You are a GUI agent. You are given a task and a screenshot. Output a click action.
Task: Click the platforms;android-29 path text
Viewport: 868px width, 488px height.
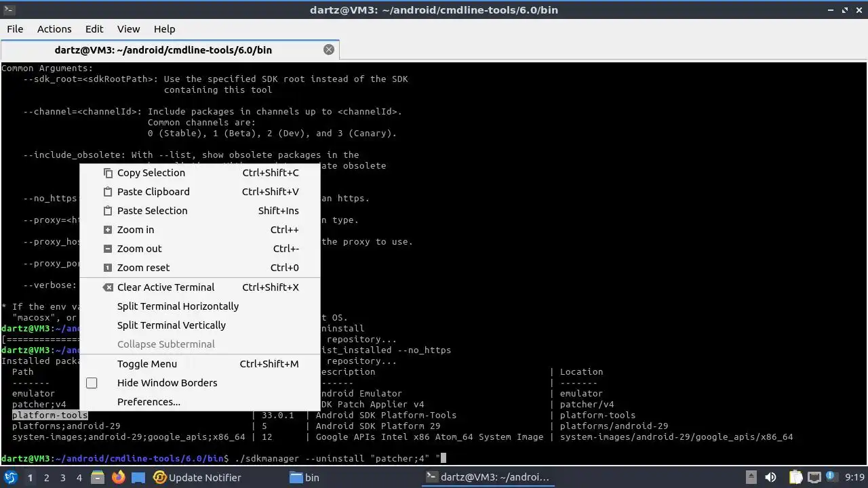click(66, 426)
